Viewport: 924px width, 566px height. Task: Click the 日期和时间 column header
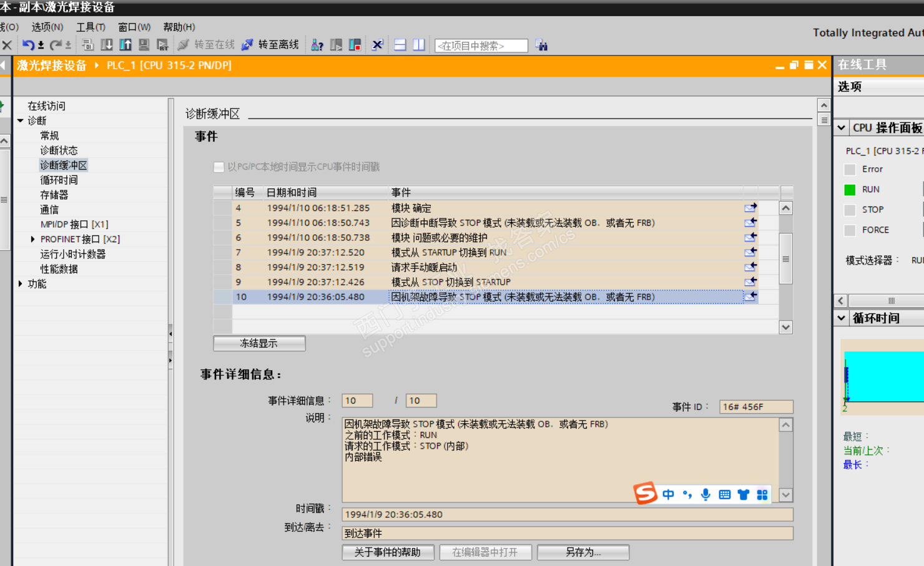[292, 192]
